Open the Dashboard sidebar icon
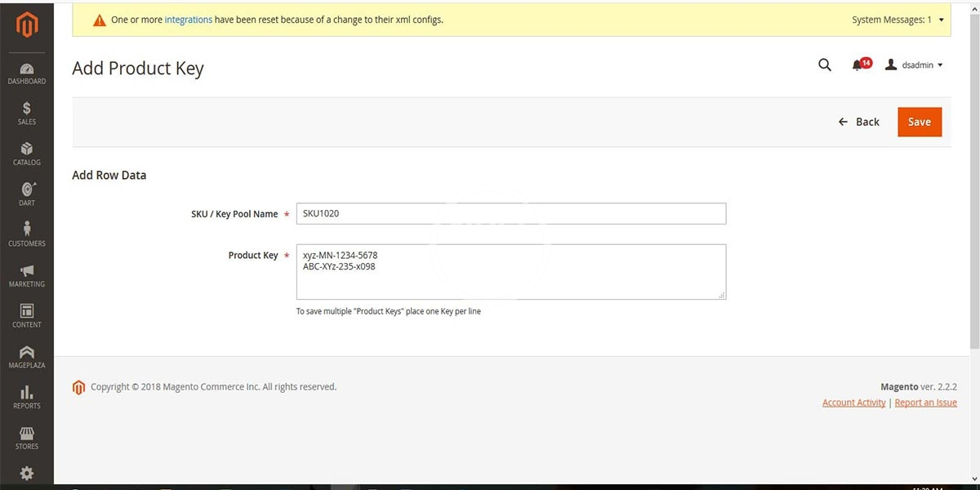 (27, 73)
